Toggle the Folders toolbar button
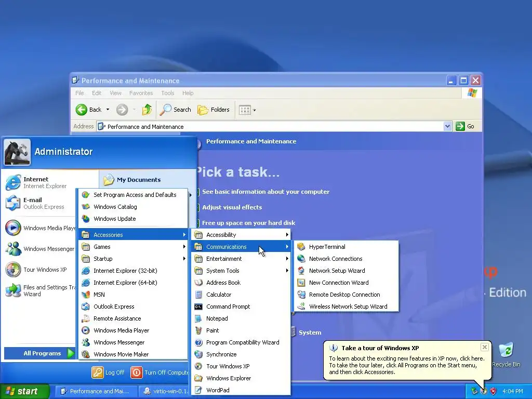The image size is (532, 399). click(x=214, y=110)
